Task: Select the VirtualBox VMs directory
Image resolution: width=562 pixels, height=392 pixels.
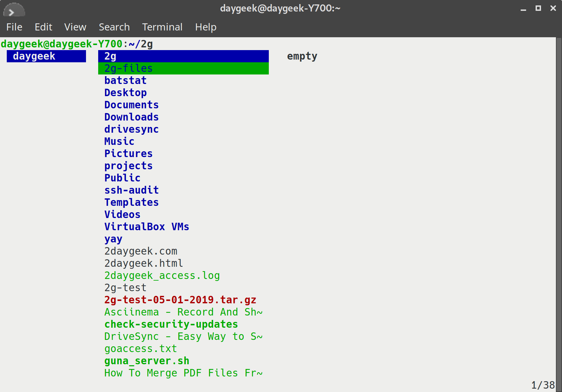Action: [146, 226]
